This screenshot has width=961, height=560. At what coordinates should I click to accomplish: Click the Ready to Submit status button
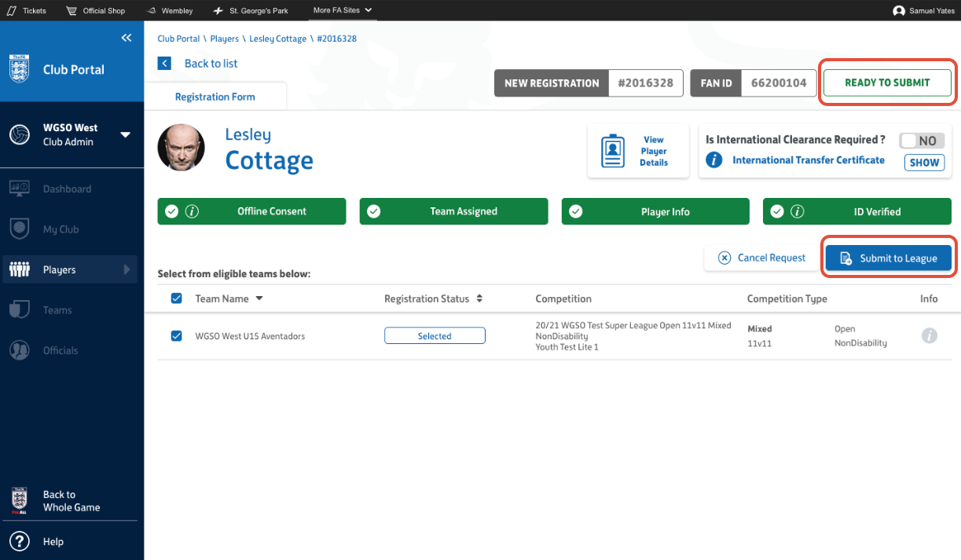(887, 82)
